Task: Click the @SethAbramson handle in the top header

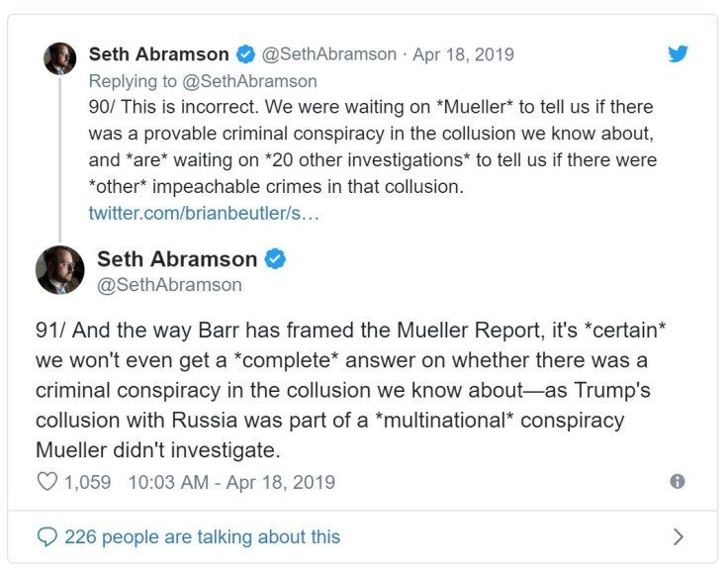Action: point(328,54)
